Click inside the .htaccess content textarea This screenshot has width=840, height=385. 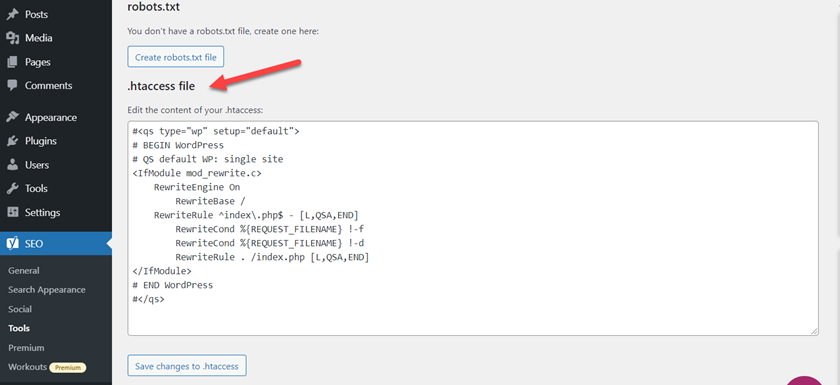[x=473, y=228]
